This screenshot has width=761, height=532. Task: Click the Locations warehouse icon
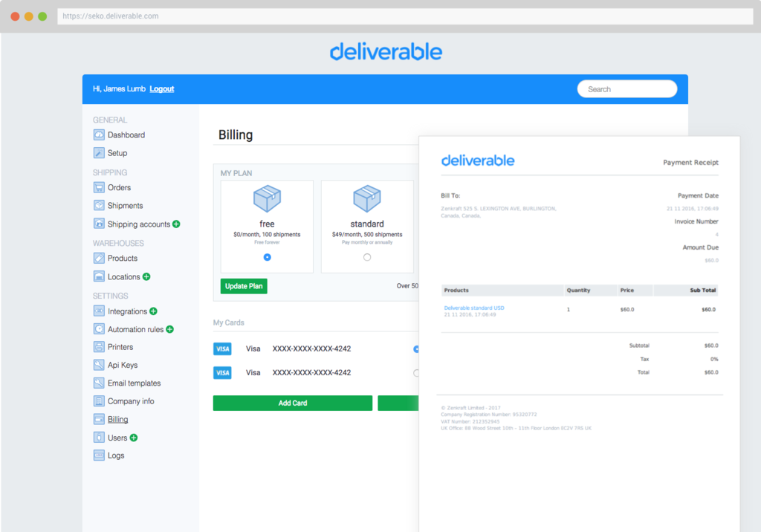(99, 276)
